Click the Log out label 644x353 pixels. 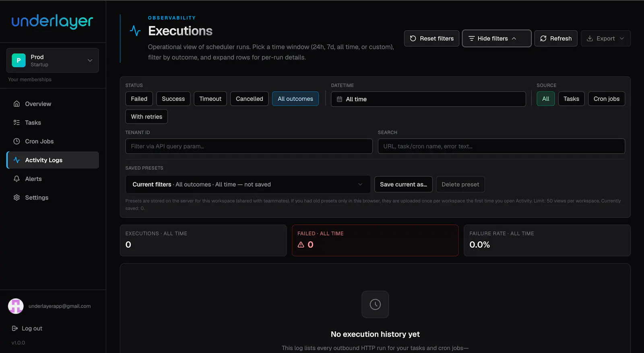pyautogui.click(x=32, y=328)
